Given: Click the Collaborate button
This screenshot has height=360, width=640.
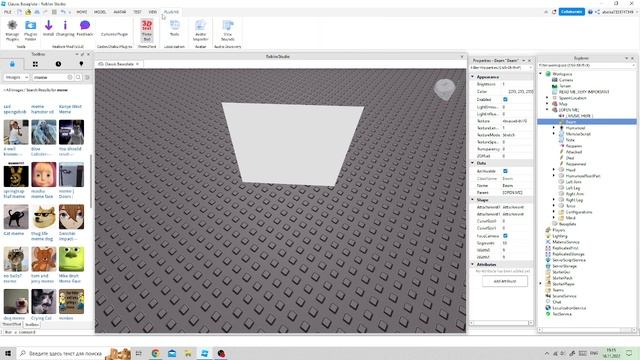Looking at the screenshot, I should tap(571, 12).
